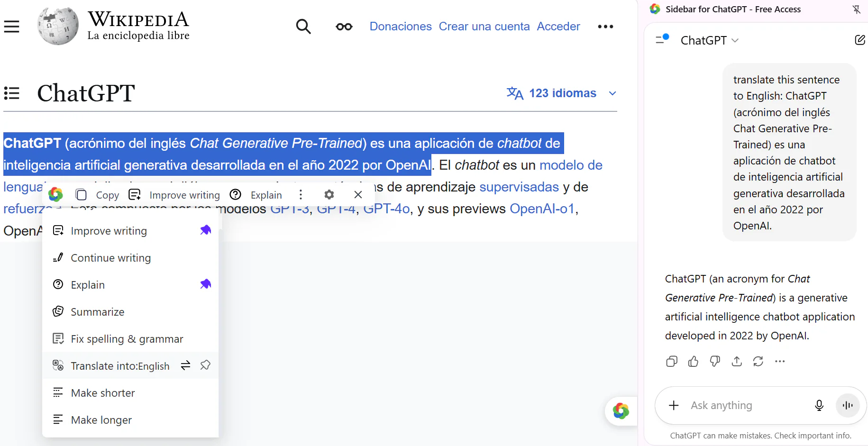Screen dimensions: 868x446
Task: Visit the Donaciones page
Action: pos(401,27)
